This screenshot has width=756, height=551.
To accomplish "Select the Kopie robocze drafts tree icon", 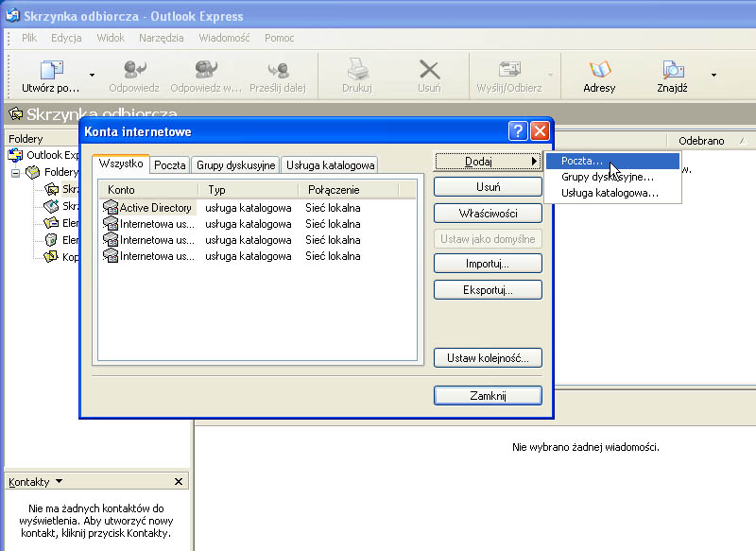I will coord(51,257).
